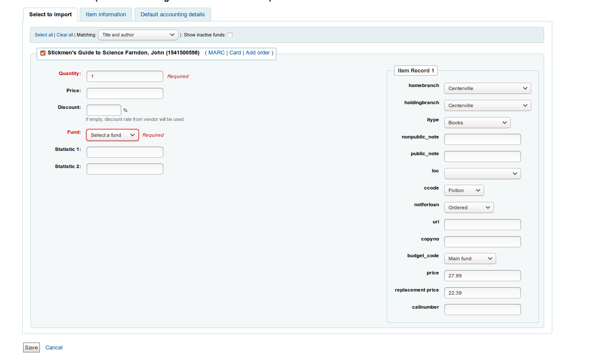Expand the Select a fund dropdown
Screen dimensions: 593x364
(112, 135)
